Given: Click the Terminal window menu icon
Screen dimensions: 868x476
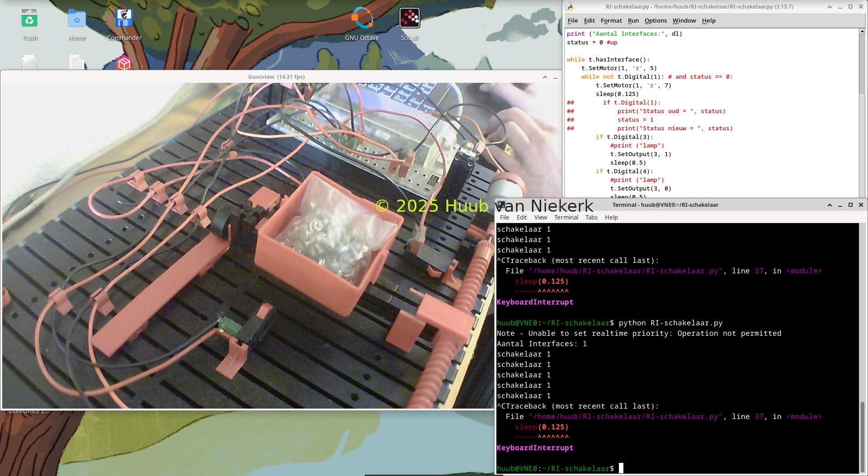Looking at the screenshot, I should (501, 205).
